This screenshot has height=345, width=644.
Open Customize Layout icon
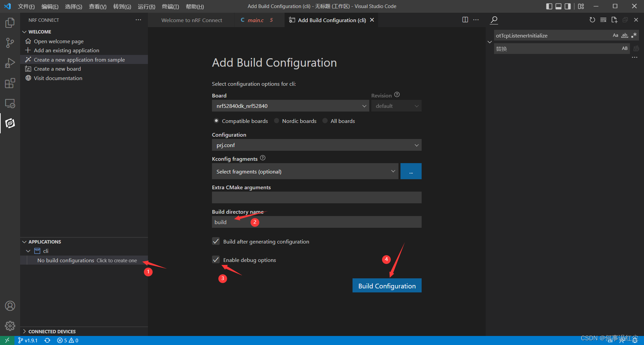click(x=581, y=6)
